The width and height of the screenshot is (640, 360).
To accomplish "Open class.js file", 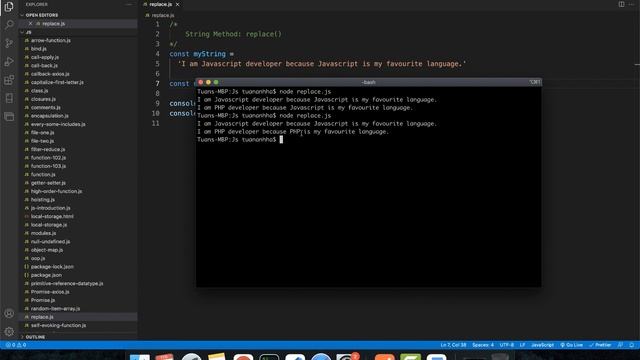I will (39, 91).
